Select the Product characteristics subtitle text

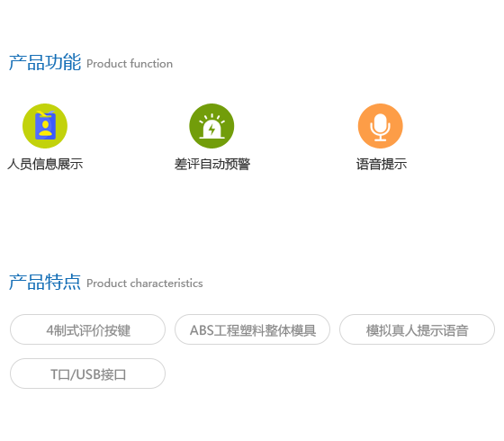coord(145,283)
